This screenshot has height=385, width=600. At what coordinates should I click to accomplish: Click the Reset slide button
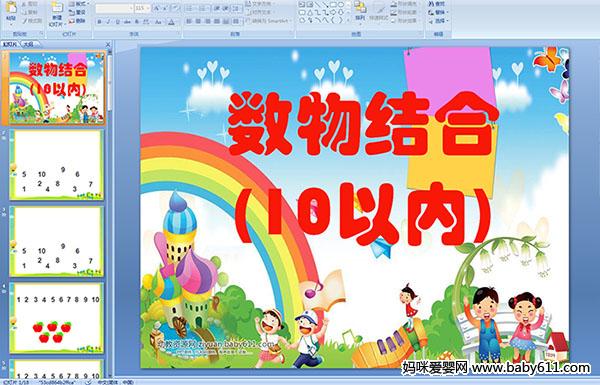[x=78, y=12]
